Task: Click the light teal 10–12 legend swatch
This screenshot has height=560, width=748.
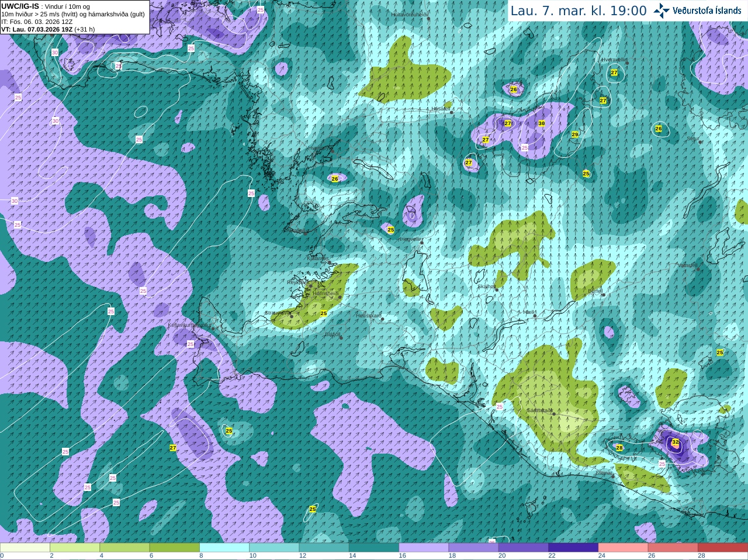Action: coord(274,548)
